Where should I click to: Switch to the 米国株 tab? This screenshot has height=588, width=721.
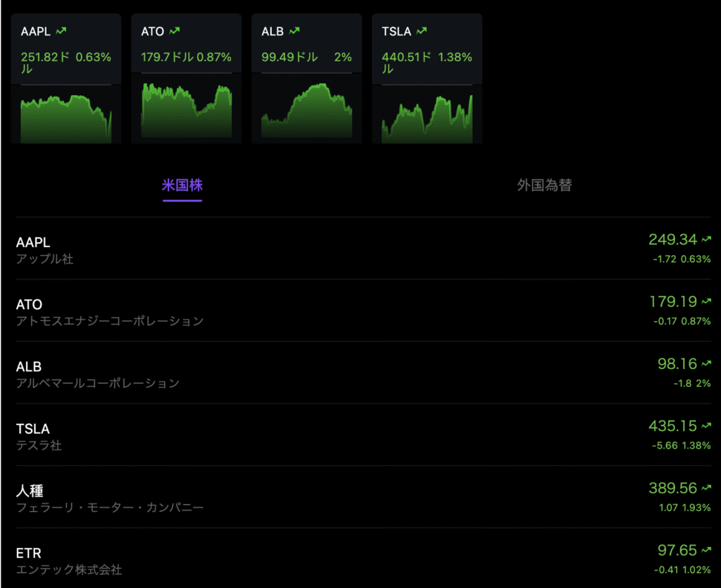[x=182, y=186]
